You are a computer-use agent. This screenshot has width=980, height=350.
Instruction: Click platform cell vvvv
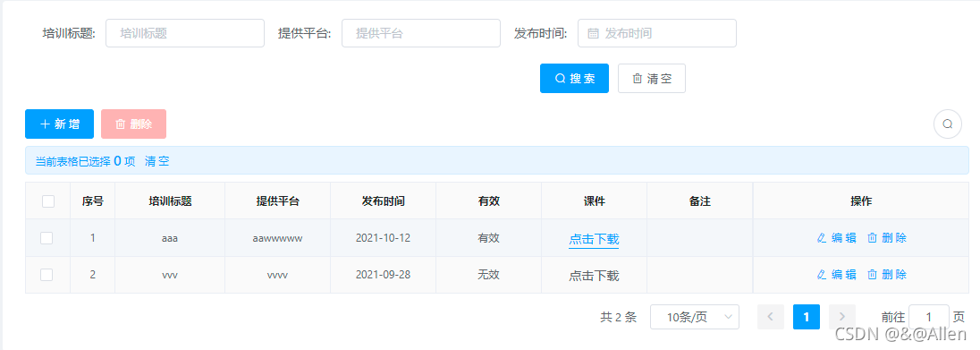tap(277, 275)
